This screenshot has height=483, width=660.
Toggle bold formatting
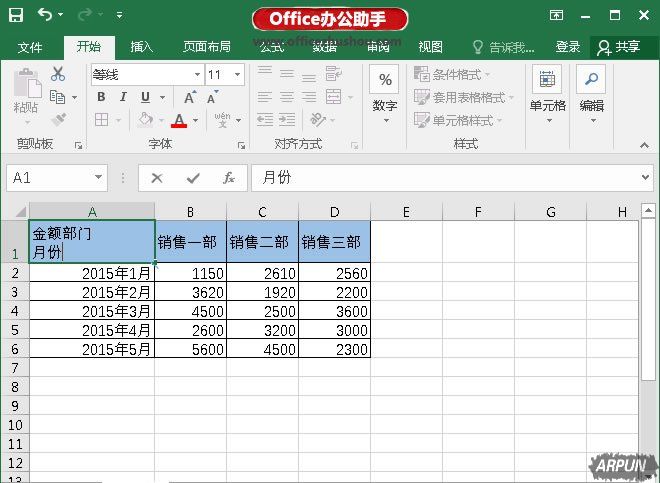tap(101, 97)
